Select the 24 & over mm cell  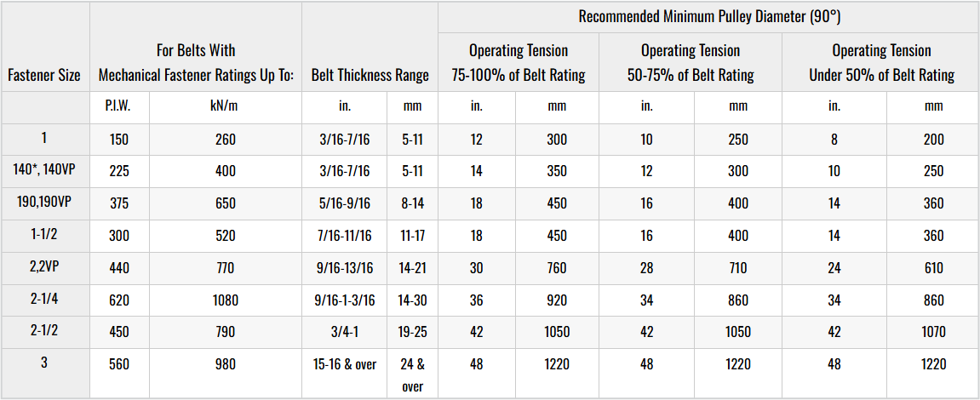tap(412, 374)
